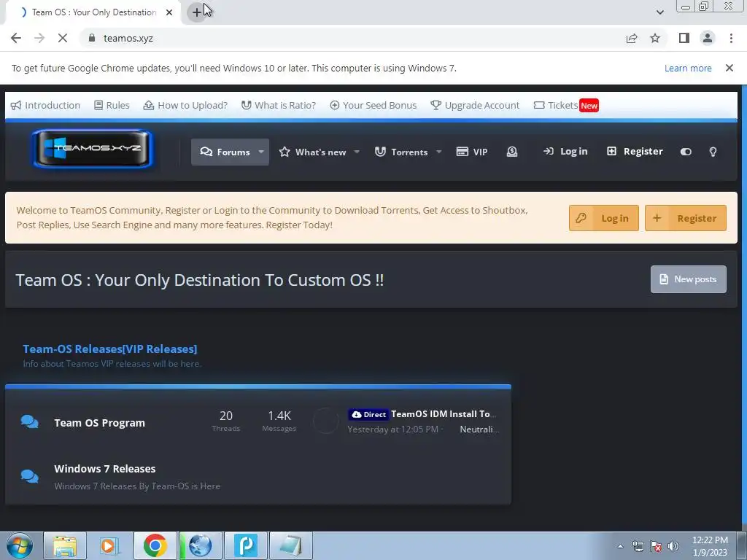Click the Direct prefix label
The height and width of the screenshot is (560, 747).
[368, 414]
